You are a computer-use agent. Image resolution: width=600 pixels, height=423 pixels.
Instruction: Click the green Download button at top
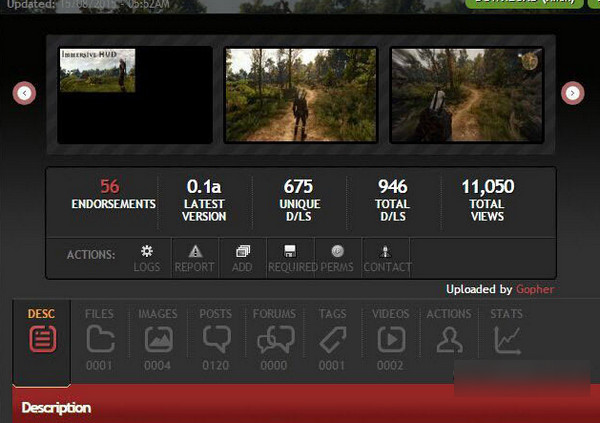coord(524,3)
